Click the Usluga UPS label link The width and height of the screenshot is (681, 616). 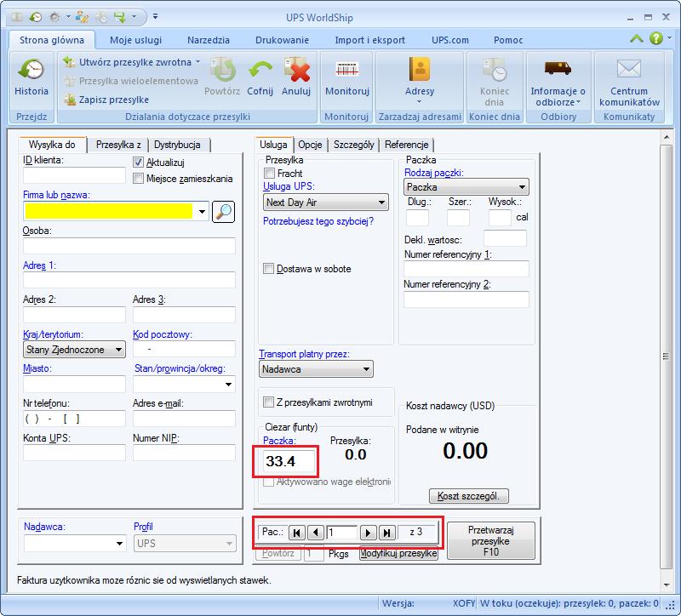289,186
